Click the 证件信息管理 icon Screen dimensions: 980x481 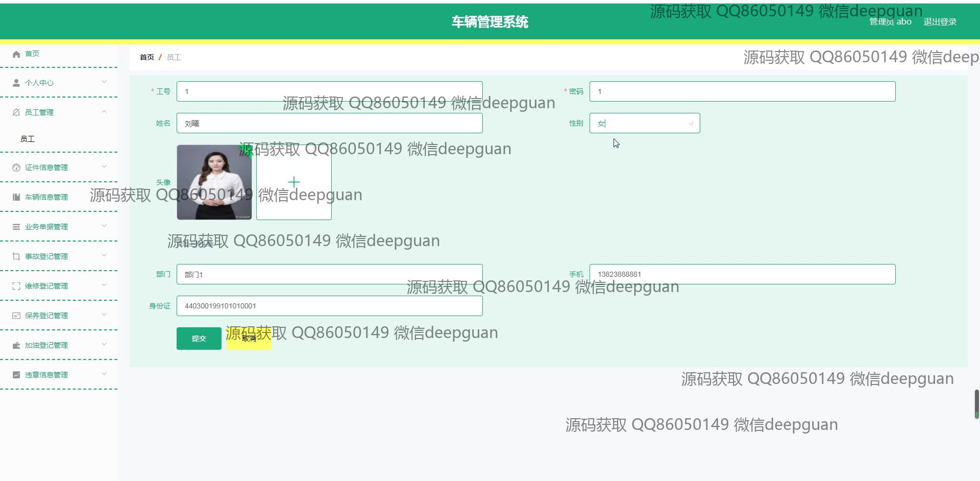point(16,167)
